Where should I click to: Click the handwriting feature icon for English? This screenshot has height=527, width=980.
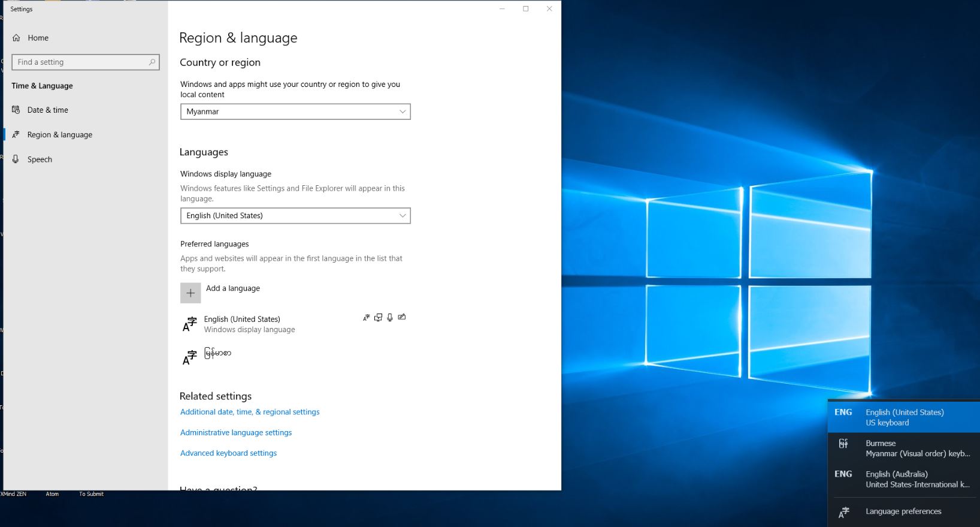pos(402,317)
